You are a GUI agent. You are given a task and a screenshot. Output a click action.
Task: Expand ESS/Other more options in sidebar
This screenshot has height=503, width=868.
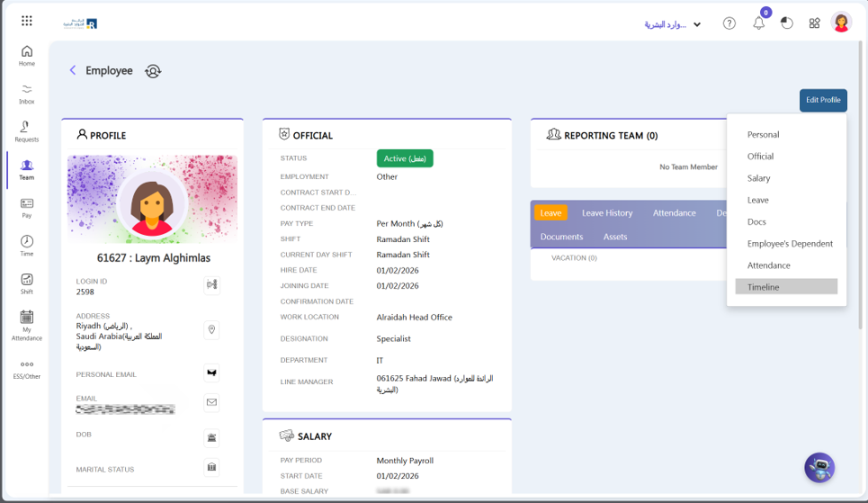coord(27,369)
